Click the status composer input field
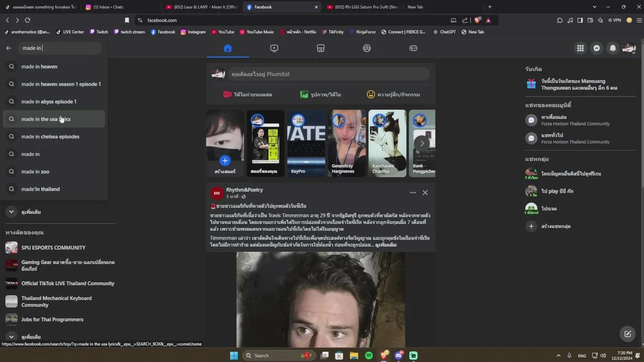 327,74
